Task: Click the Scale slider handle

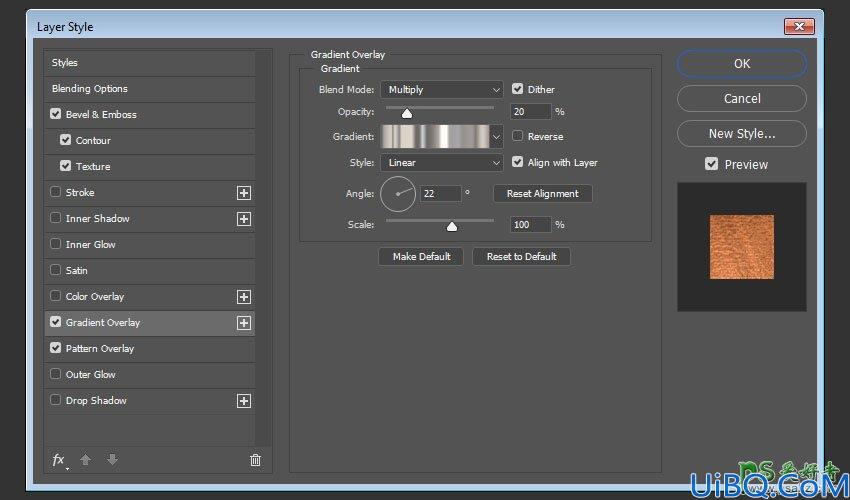Action: [452, 226]
